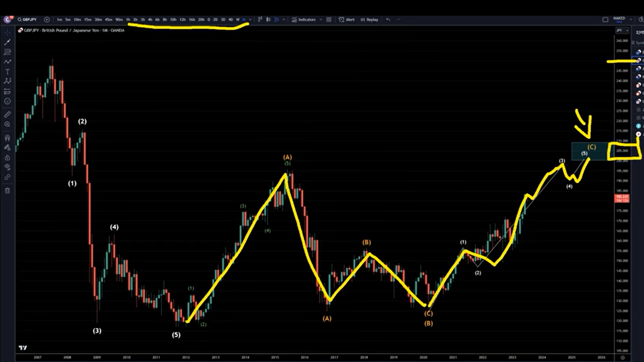The width and height of the screenshot is (644, 362).
Task: Click the drawings link/sync icon
Action: (7, 177)
